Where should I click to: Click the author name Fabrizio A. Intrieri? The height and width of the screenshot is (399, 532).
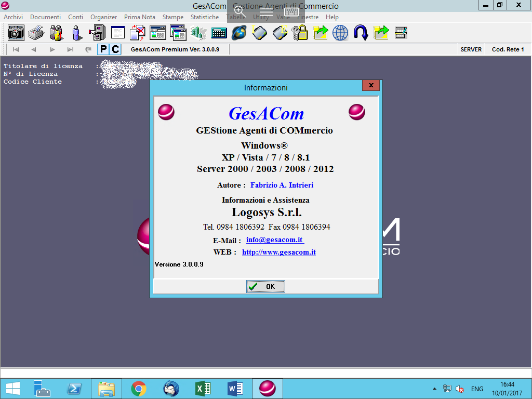[x=282, y=185]
